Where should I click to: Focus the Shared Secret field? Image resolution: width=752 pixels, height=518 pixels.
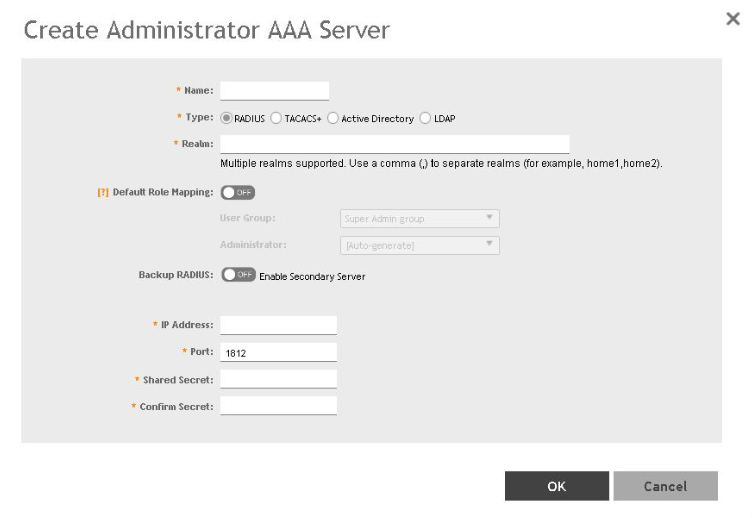point(279,379)
